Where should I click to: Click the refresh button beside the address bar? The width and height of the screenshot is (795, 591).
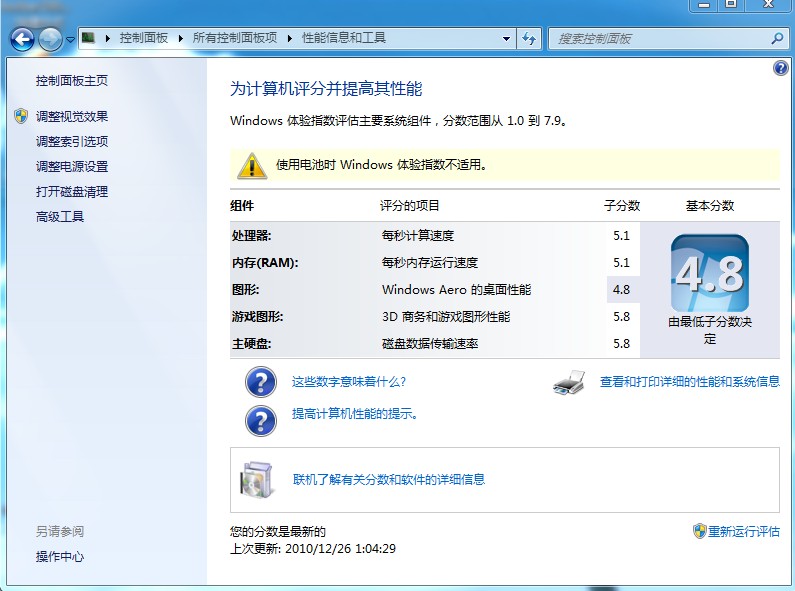tap(529, 39)
